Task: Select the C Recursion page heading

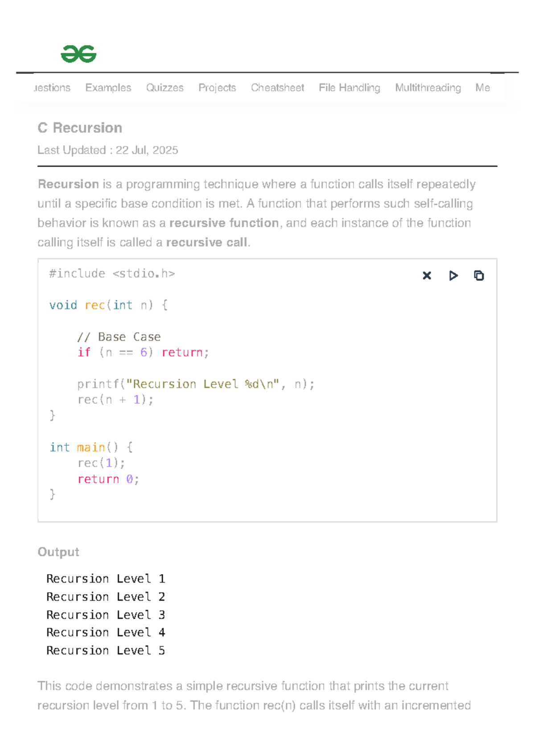Action: pyautogui.click(x=80, y=128)
